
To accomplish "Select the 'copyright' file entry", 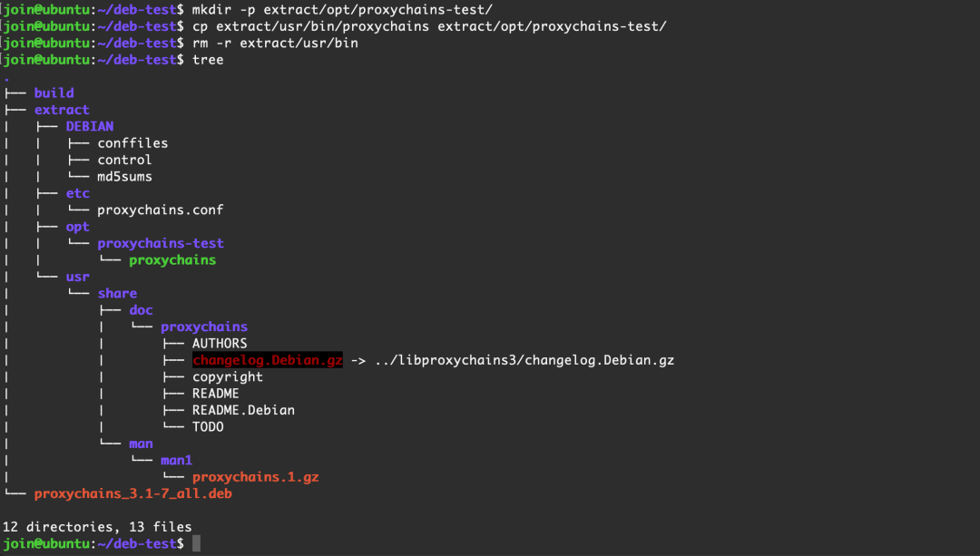I will 228,376.
